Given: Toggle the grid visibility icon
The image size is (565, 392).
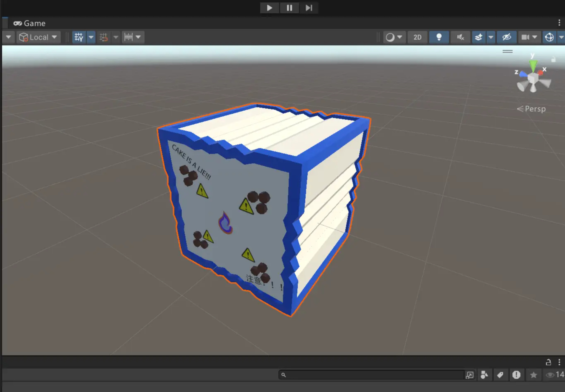Looking at the screenshot, I should point(79,37).
